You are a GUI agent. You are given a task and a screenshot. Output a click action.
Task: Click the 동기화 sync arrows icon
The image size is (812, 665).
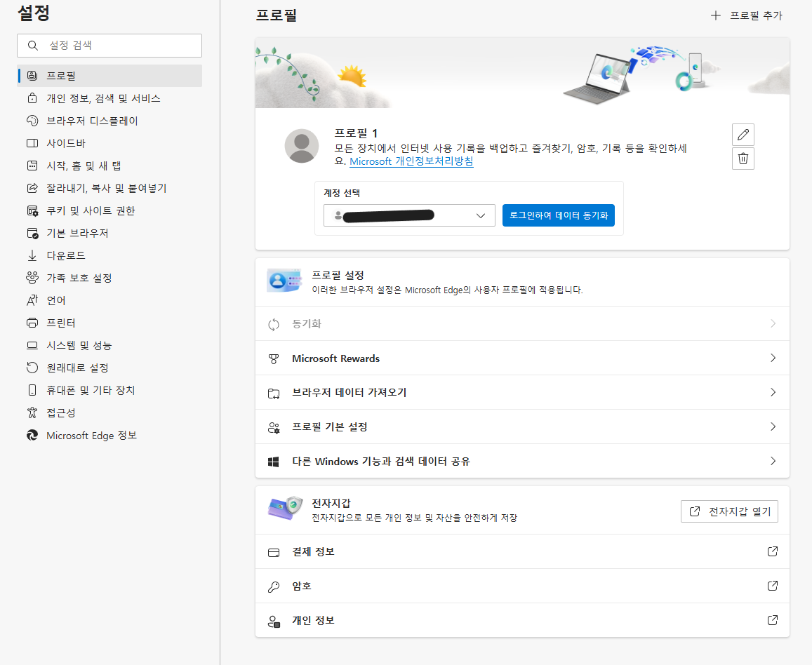click(x=274, y=325)
